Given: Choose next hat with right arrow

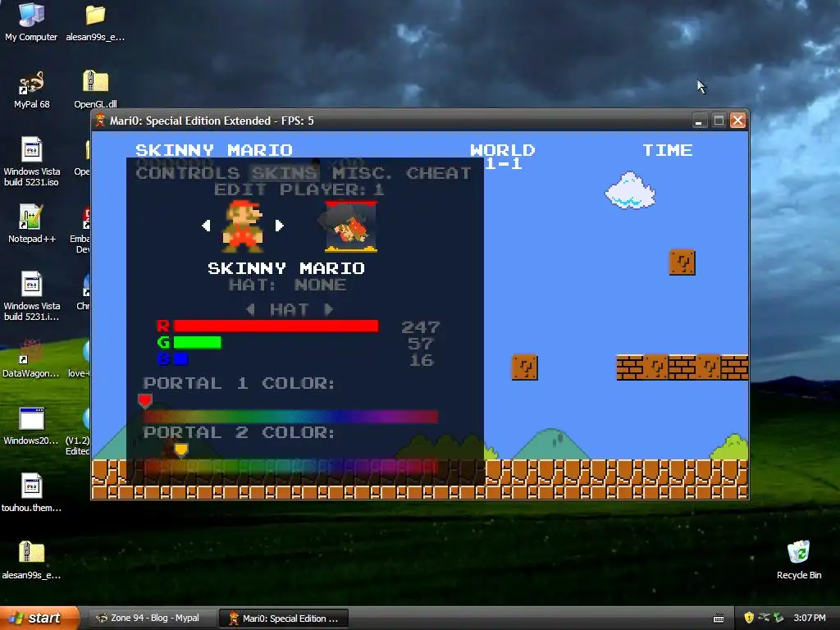Looking at the screenshot, I should (328, 309).
